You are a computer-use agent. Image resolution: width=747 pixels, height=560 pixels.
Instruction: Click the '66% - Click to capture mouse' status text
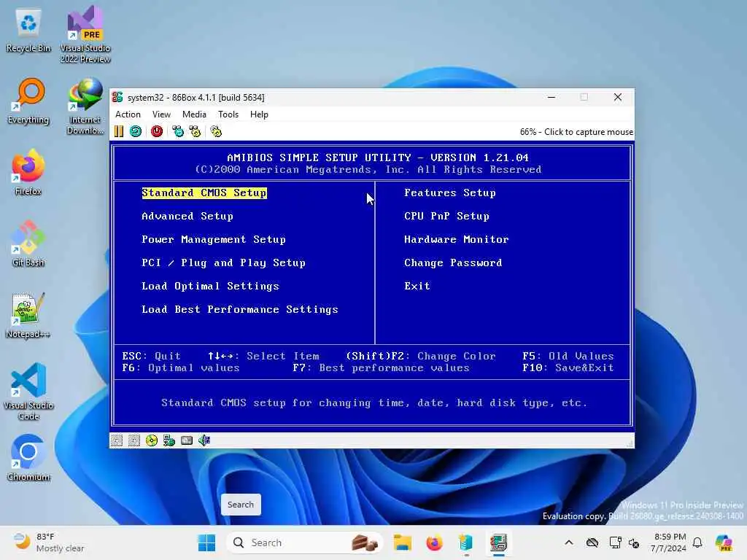coord(576,132)
